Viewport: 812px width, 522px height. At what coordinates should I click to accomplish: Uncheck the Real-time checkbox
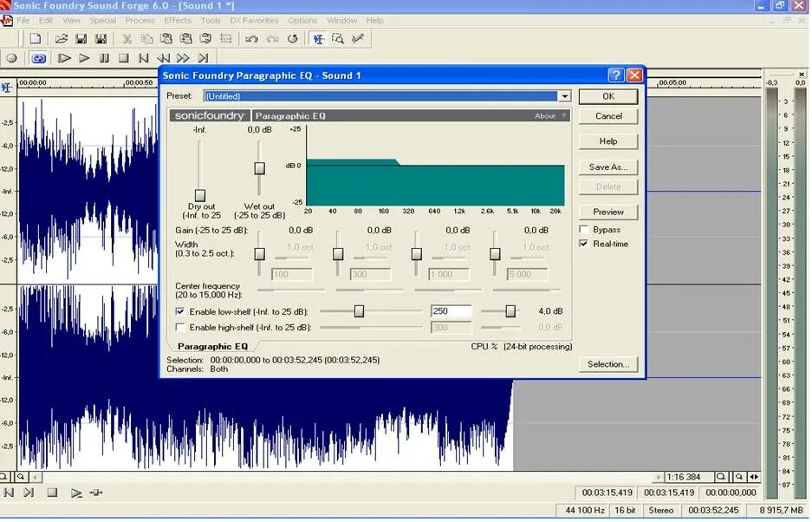click(x=583, y=245)
